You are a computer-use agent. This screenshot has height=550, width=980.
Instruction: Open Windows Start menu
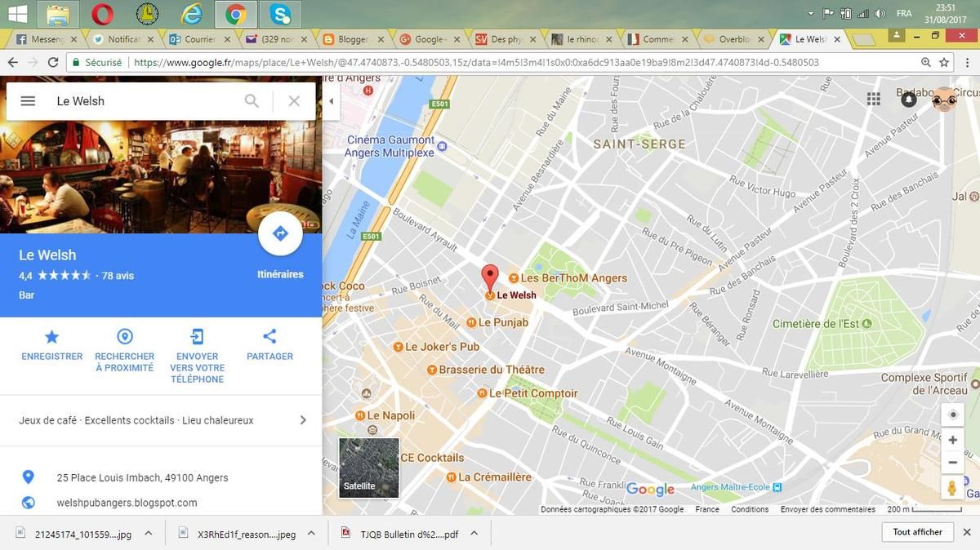(x=17, y=13)
